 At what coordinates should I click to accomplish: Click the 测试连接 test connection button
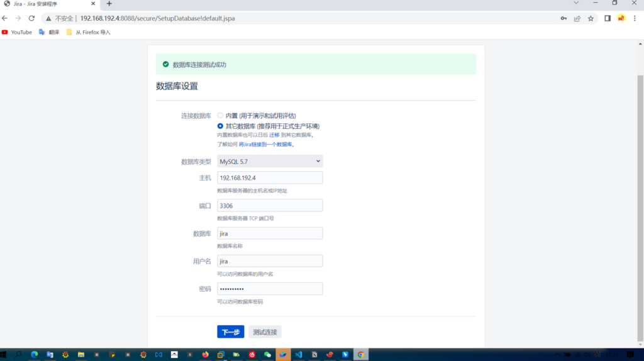(x=265, y=332)
